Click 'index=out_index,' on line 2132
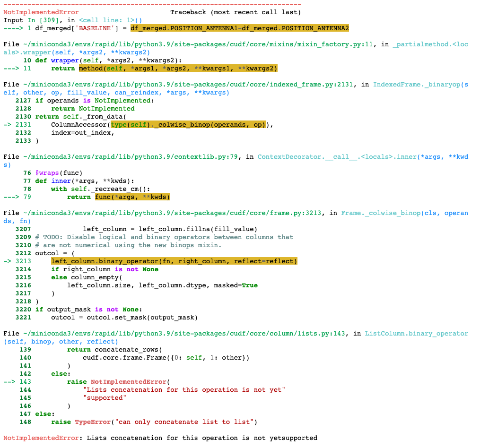Viewport: 480px width, 448px height. 83,132
